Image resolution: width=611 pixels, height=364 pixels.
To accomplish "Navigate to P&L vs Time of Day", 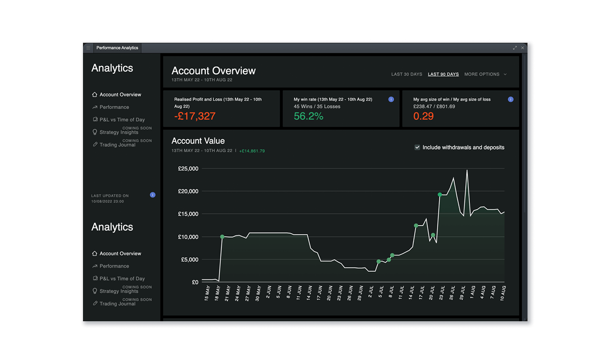I will click(x=112, y=278).
